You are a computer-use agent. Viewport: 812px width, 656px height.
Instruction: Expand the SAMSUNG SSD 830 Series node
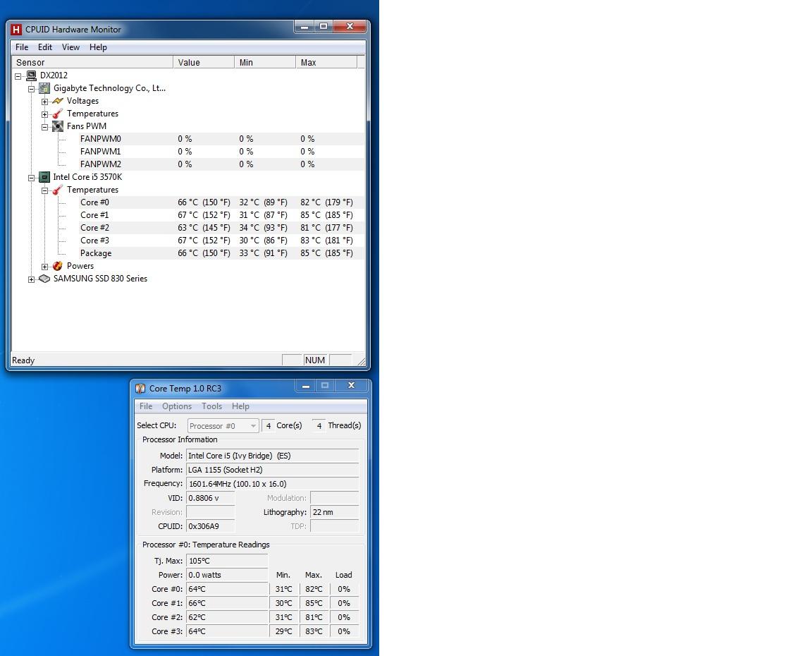(x=31, y=279)
